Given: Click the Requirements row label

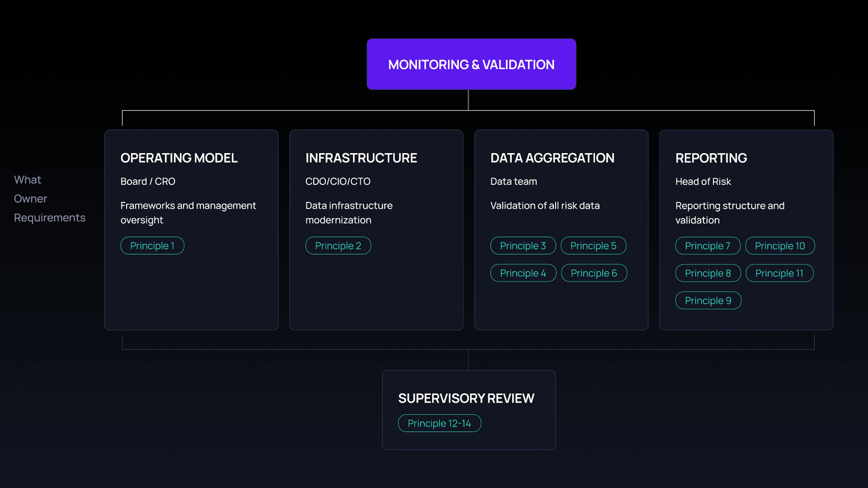Looking at the screenshot, I should [50, 218].
